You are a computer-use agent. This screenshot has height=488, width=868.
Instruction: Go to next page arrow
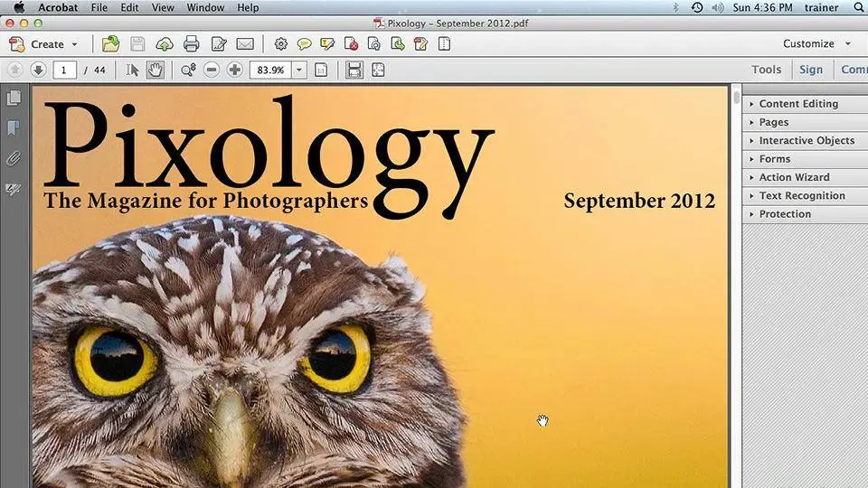tap(38, 70)
